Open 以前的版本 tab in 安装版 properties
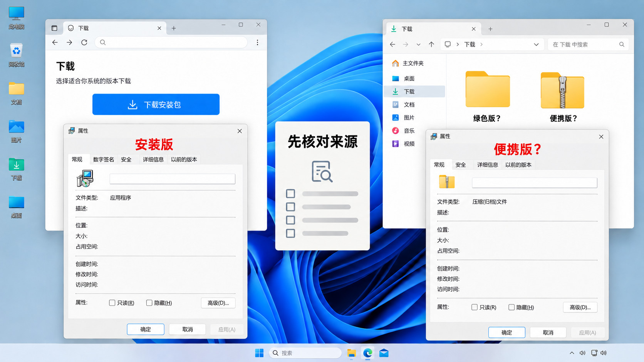The image size is (644, 362). point(184,159)
